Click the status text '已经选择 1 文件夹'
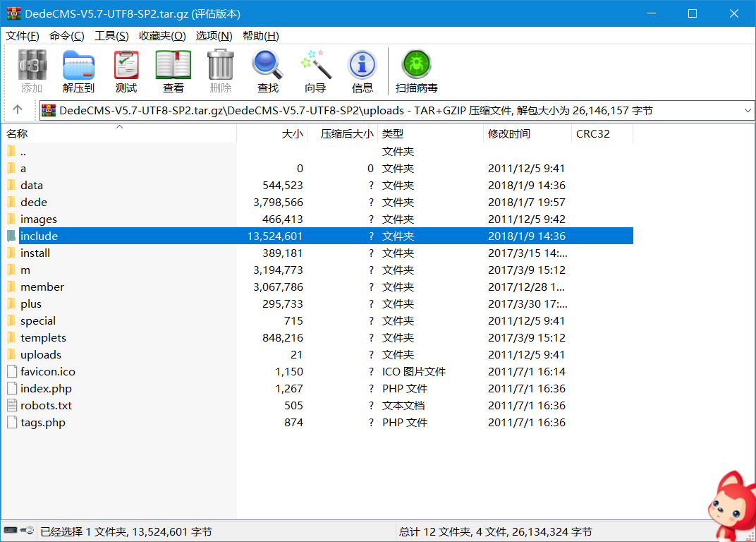The width and height of the screenshot is (756, 542). [x=84, y=531]
